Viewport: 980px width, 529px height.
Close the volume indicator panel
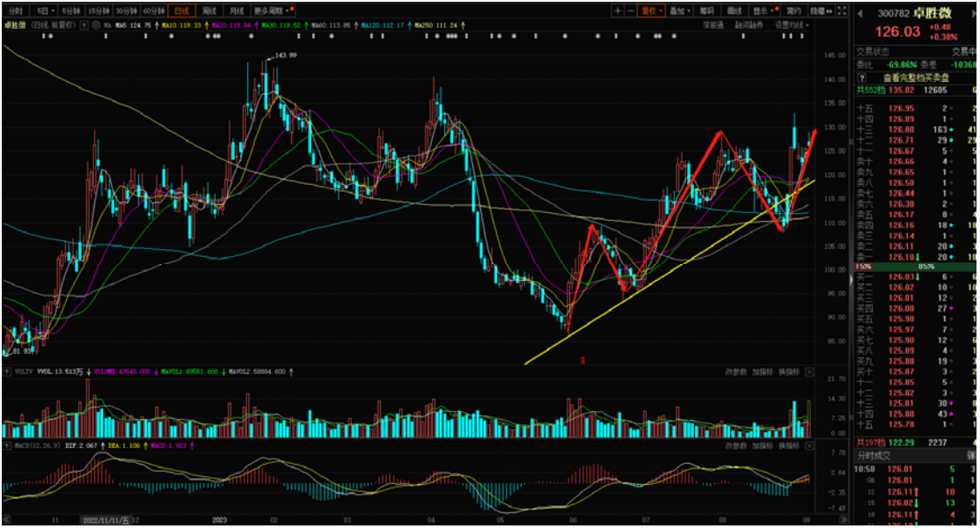click(x=809, y=371)
